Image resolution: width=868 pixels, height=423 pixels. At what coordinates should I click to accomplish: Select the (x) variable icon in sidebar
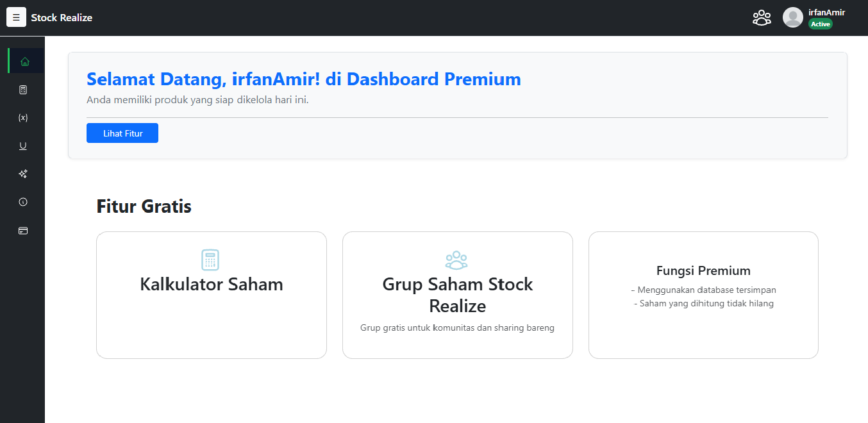(23, 118)
